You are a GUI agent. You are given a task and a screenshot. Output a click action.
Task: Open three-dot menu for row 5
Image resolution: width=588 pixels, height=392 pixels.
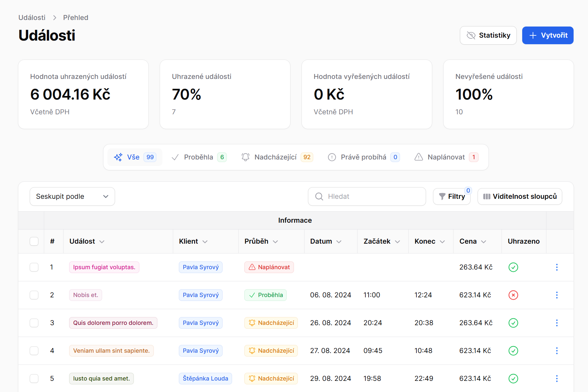(557, 379)
